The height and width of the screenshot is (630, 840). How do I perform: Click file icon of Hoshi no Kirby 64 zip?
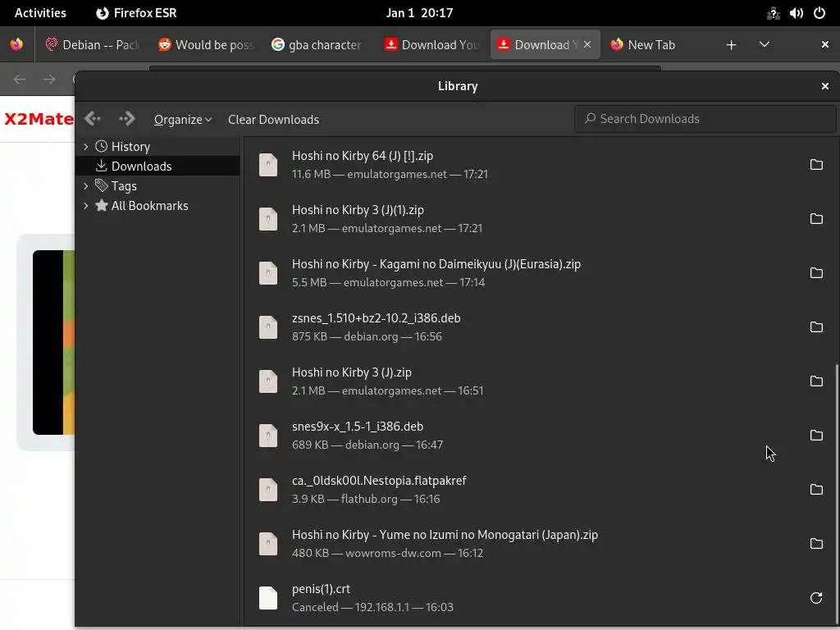pos(268,164)
